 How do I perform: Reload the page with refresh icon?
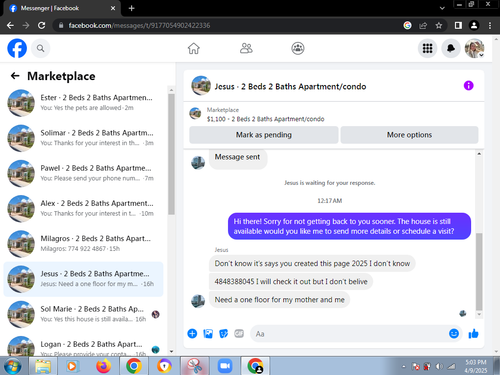coord(41,25)
